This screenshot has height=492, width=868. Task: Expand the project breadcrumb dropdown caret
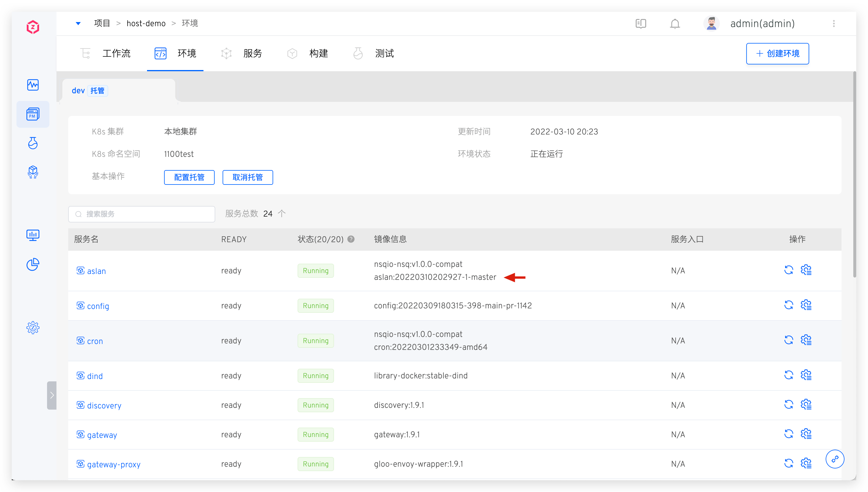78,23
